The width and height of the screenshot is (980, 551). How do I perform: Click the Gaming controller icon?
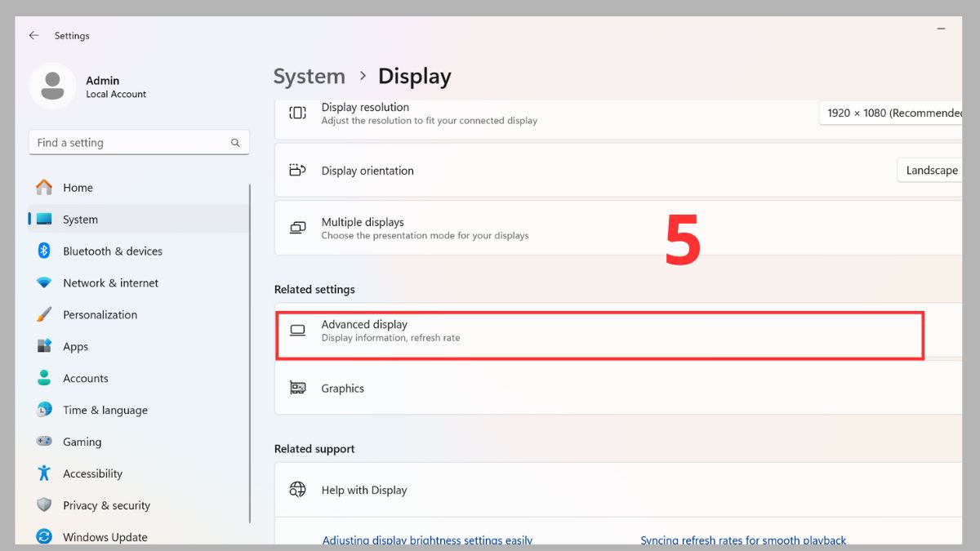44,442
